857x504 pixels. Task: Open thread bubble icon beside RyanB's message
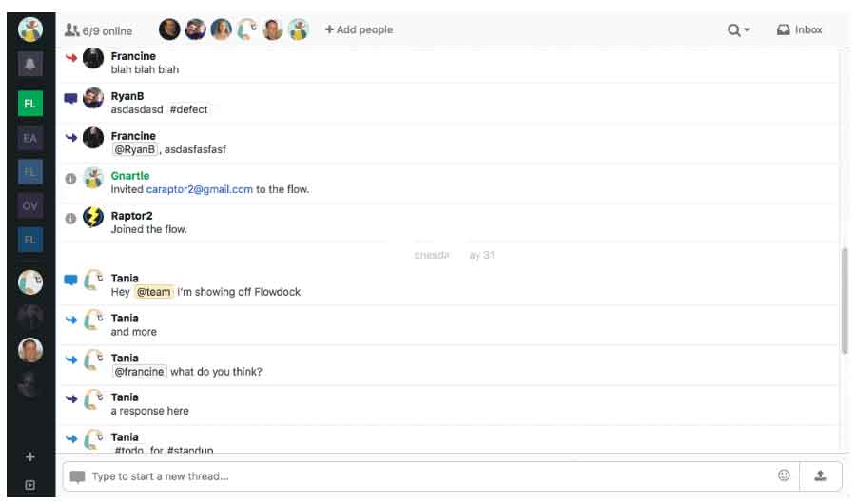coord(71,98)
